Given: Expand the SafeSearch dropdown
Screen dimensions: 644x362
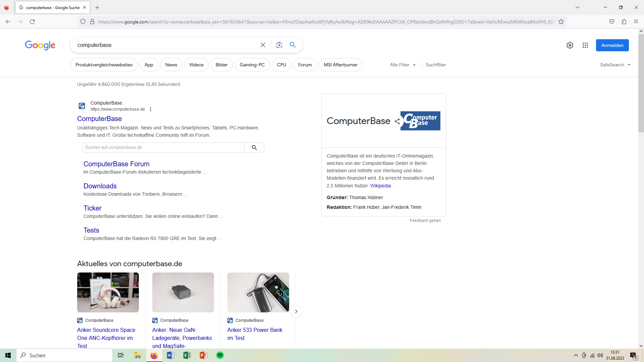Looking at the screenshot, I should (615, 65).
